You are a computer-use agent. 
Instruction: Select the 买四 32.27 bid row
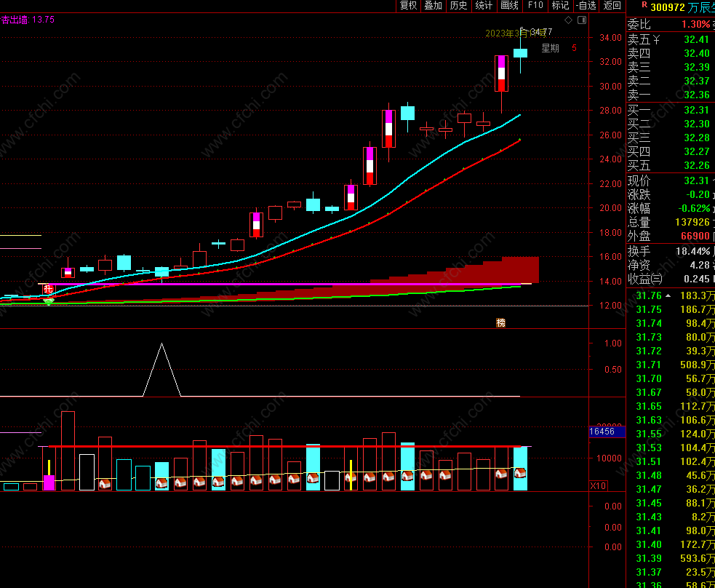click(x=671, y=151)
